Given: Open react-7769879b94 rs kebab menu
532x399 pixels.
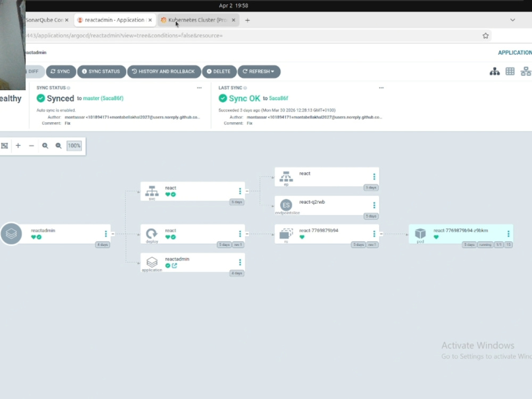Looking at the screenshot, I should point(374,234).
